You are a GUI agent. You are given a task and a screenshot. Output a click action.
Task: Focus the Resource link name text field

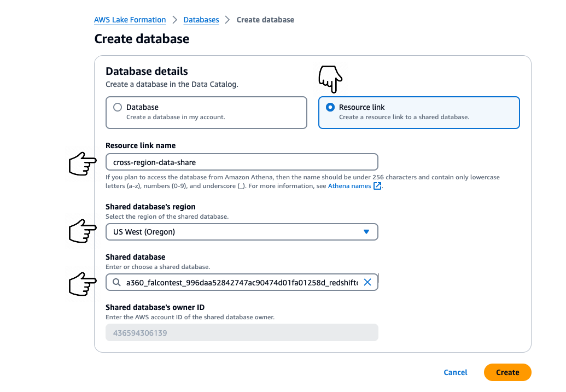[x=241, y=162]
